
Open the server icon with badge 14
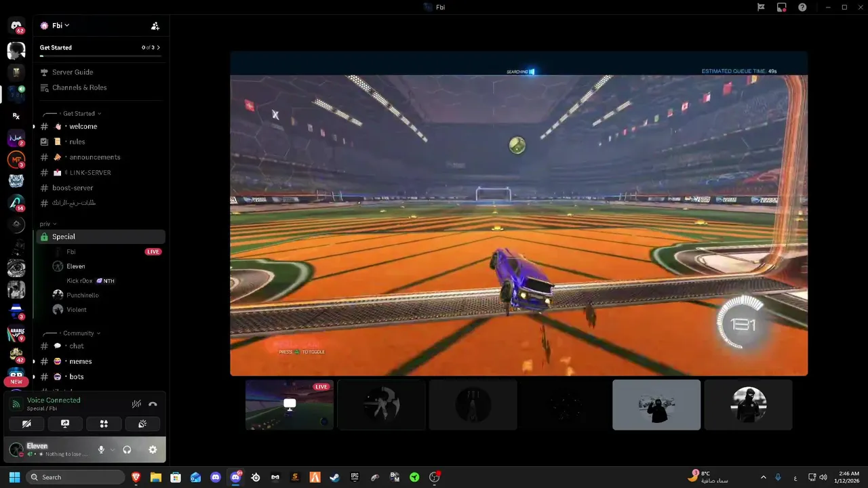click(x=16, y=202)
